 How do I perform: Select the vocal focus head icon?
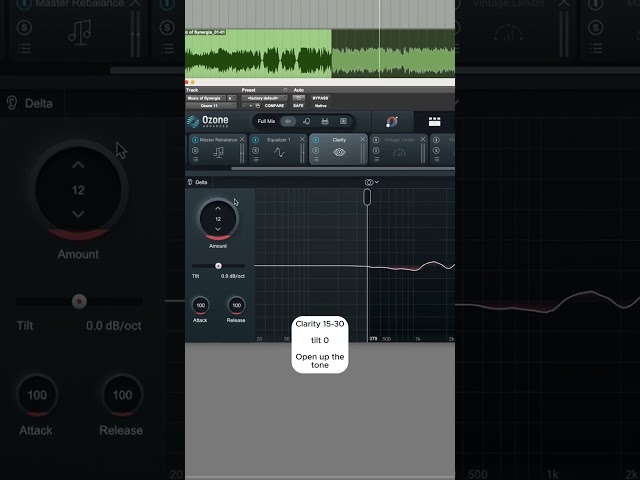[307, 121]
